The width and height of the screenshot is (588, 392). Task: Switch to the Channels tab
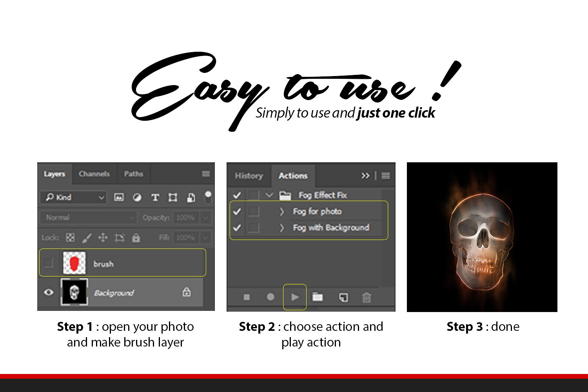pos(94,174)
